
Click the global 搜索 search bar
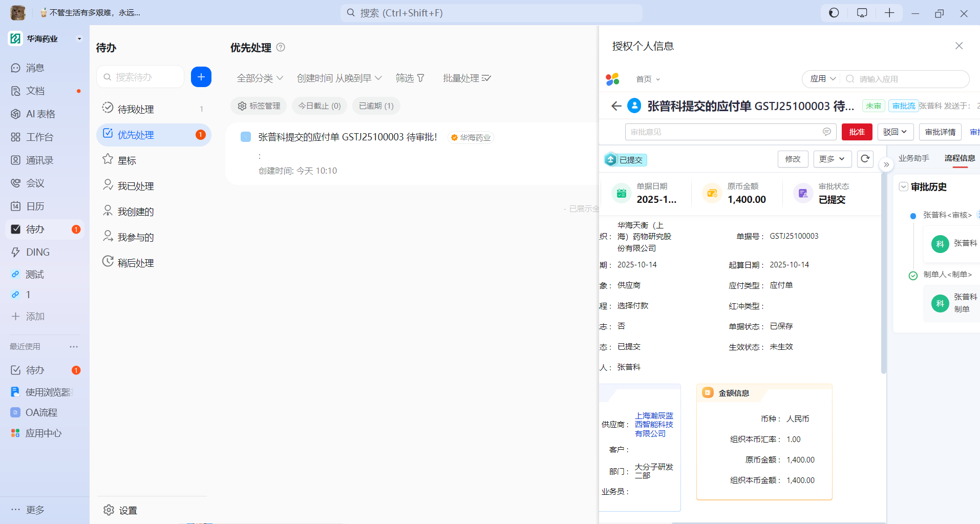pos(492,13)
